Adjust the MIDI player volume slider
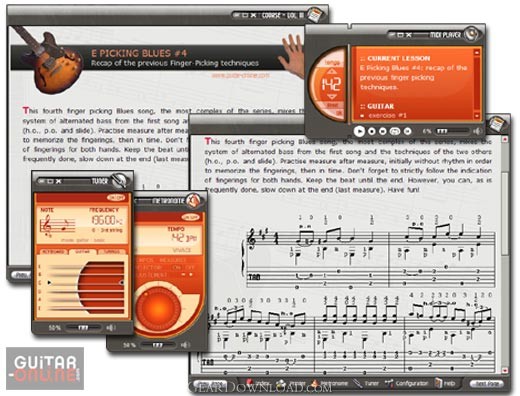Screen dimensions: 520x396 tap(452, 131)
